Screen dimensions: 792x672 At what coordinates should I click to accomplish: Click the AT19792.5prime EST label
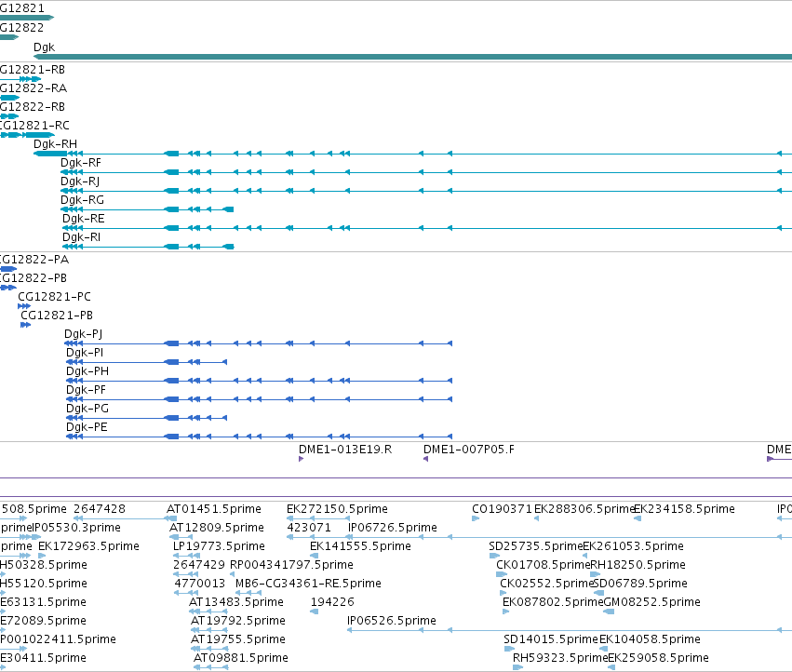(238, 621)
